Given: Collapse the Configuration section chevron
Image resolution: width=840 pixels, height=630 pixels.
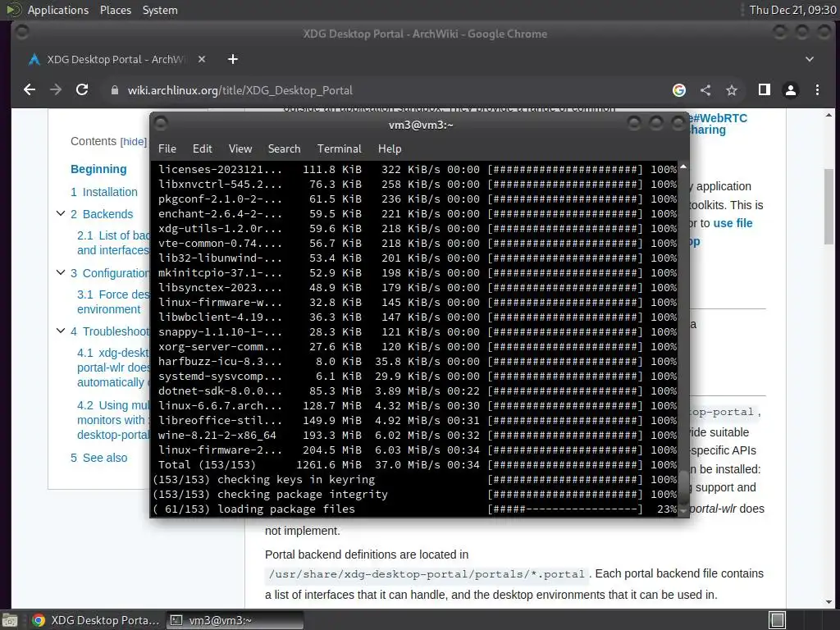Looking at the screenshot, I should (61, 272).
